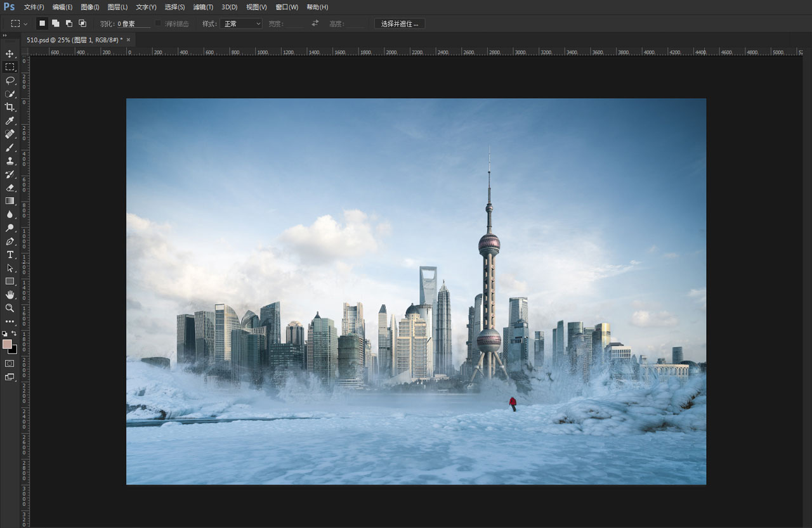Select the Lasso tool
The image size is (812, 528).
(10, 80)
